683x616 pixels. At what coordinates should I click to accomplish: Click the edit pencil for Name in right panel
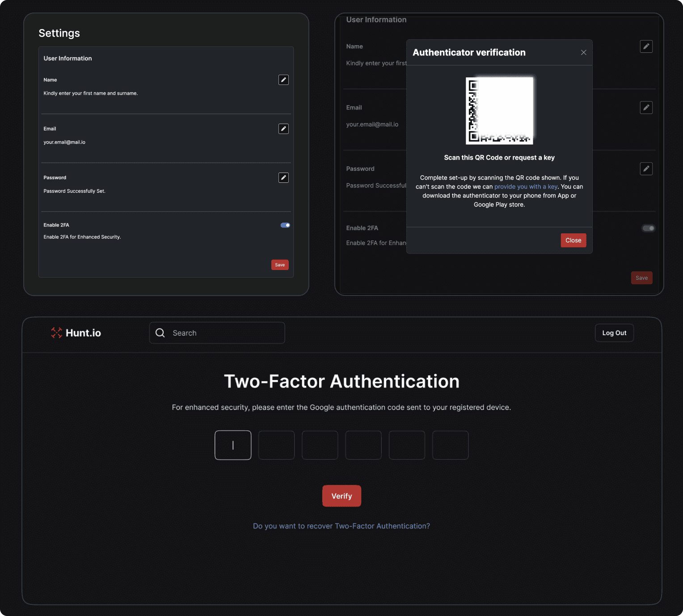646,46
